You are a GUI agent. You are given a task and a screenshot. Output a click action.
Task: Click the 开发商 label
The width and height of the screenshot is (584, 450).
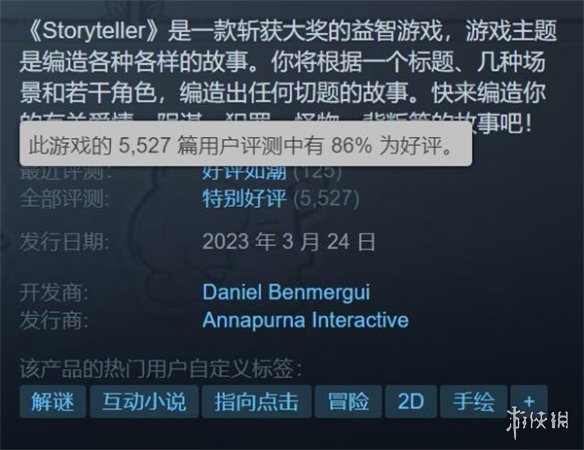pos(54,292)
